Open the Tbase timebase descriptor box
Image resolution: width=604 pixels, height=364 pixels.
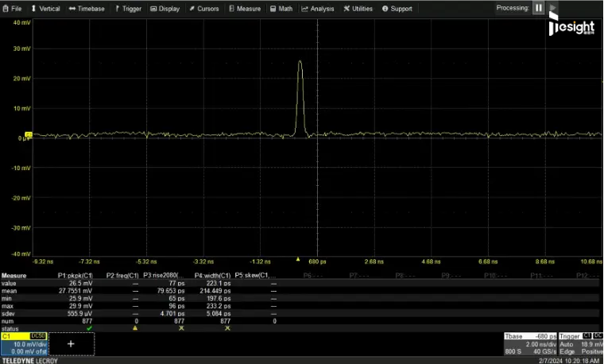point(530,344)
